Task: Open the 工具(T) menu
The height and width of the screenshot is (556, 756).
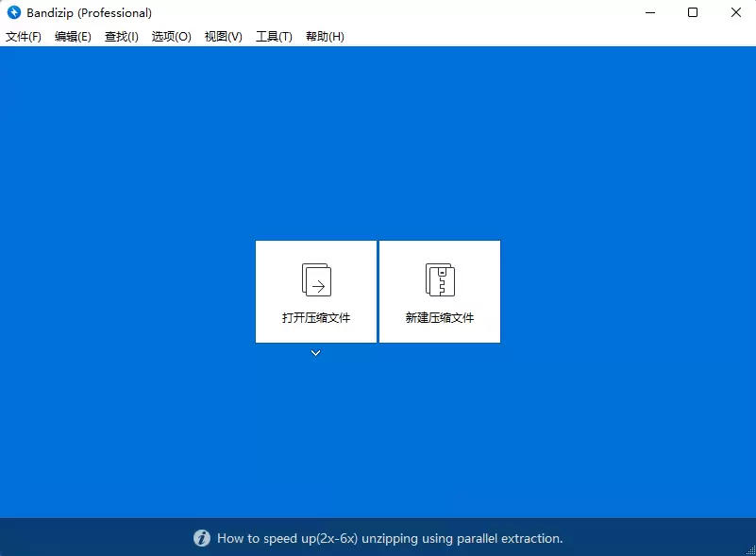Action: coord(274,37)
